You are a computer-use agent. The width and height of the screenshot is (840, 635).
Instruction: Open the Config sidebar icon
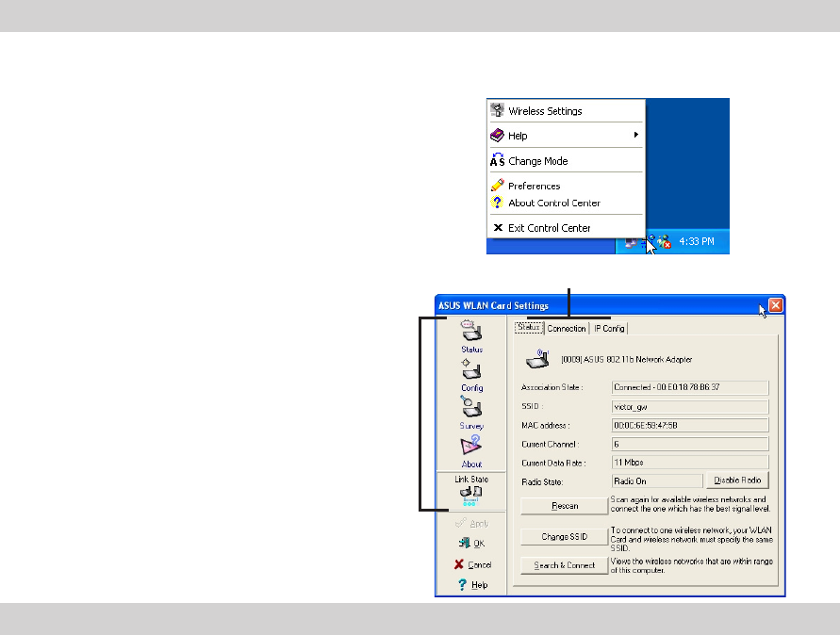tap(471, 369)
